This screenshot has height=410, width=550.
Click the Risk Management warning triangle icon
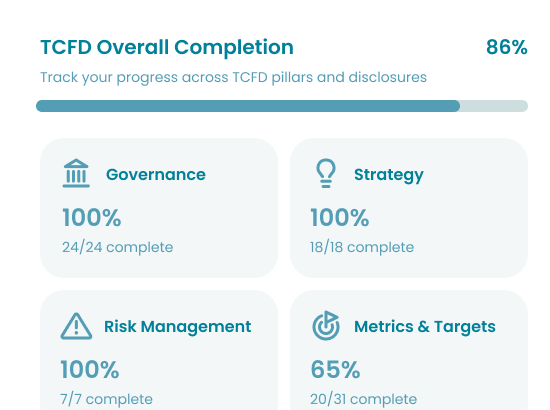76,326
